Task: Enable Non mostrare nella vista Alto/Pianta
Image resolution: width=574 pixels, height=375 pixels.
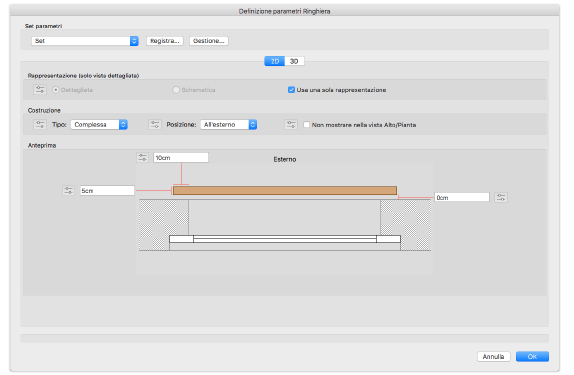Action: (306, 125)
